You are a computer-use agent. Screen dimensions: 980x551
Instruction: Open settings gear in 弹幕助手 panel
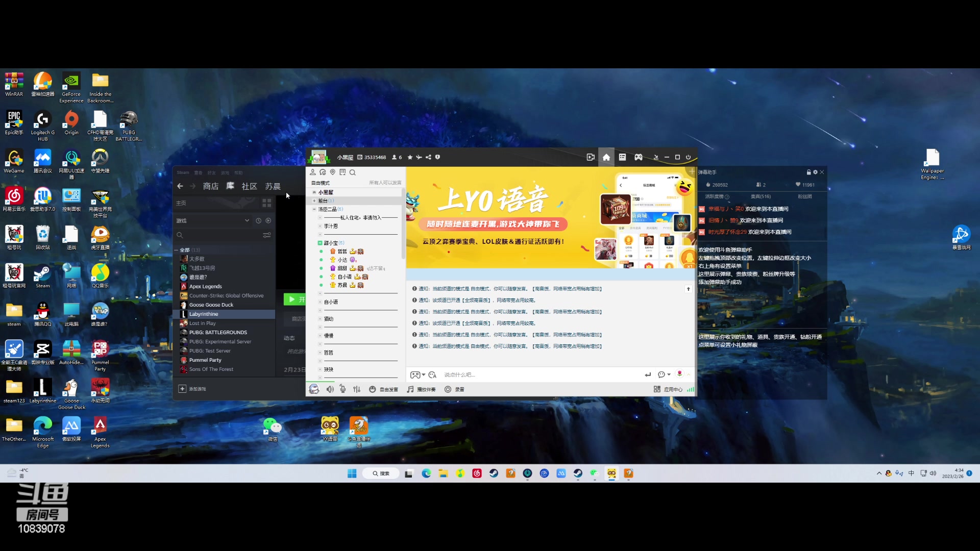(815, 172)
